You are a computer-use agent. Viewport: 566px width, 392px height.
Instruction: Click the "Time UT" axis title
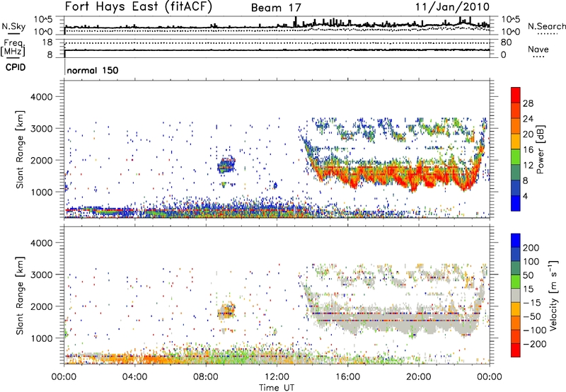277,387
